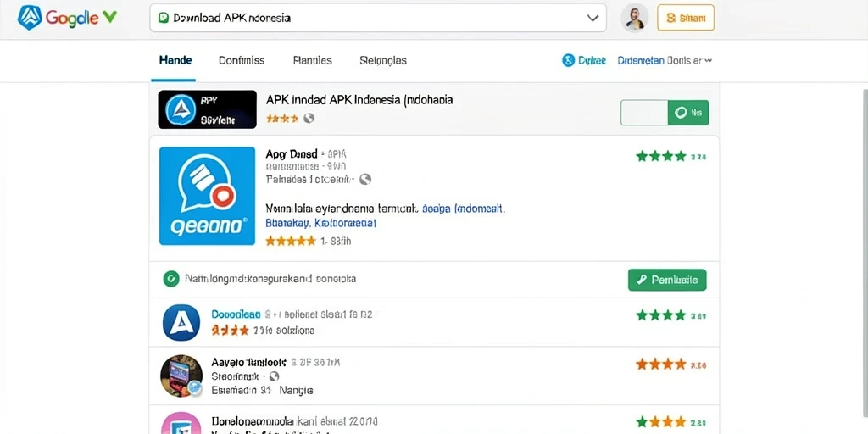Open the Dooonleao result title
Screen dimensions: 868x434
[x=236, y=314]
